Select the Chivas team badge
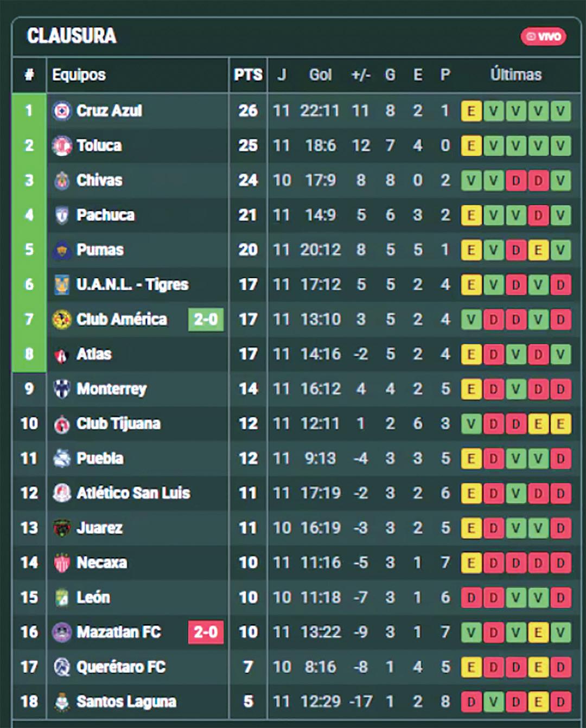Image resolution: width=586 pixels, height=728 pixels. tap(62, 181)
